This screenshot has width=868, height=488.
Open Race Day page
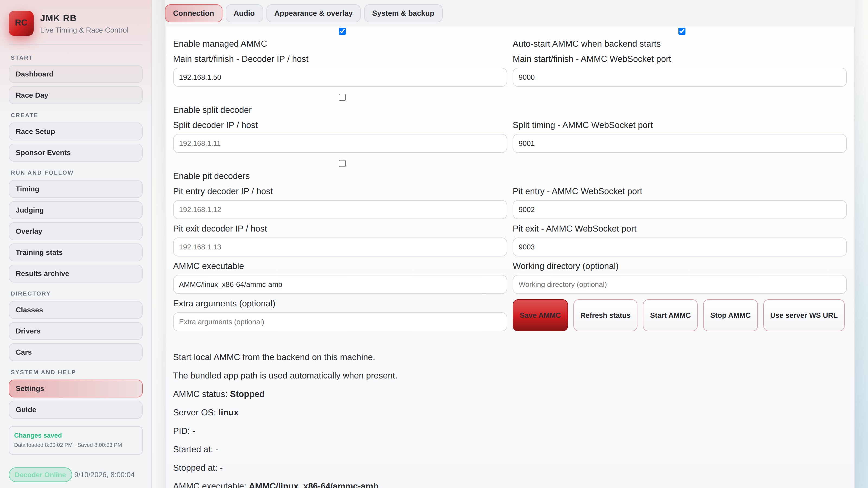point(75,95)
